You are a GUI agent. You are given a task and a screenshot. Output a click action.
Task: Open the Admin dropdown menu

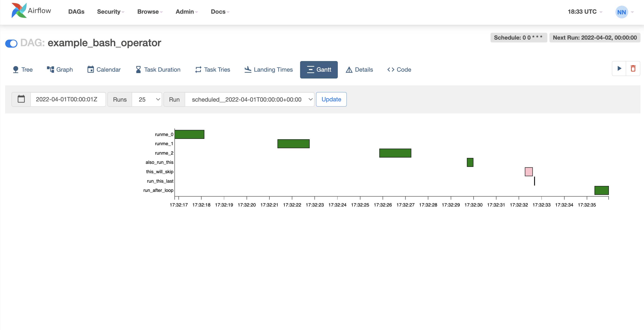click(186, 12)
